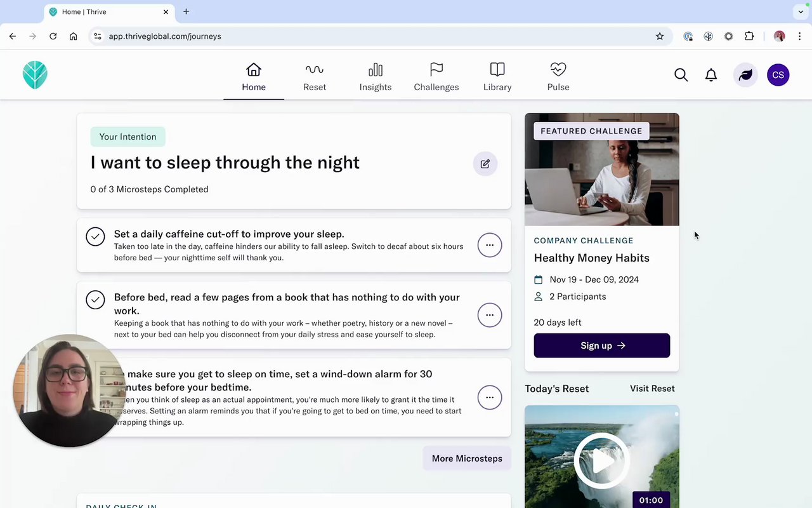Click the Visit Reset link
The height and width of the screenshot is (508, 812).
652,389
